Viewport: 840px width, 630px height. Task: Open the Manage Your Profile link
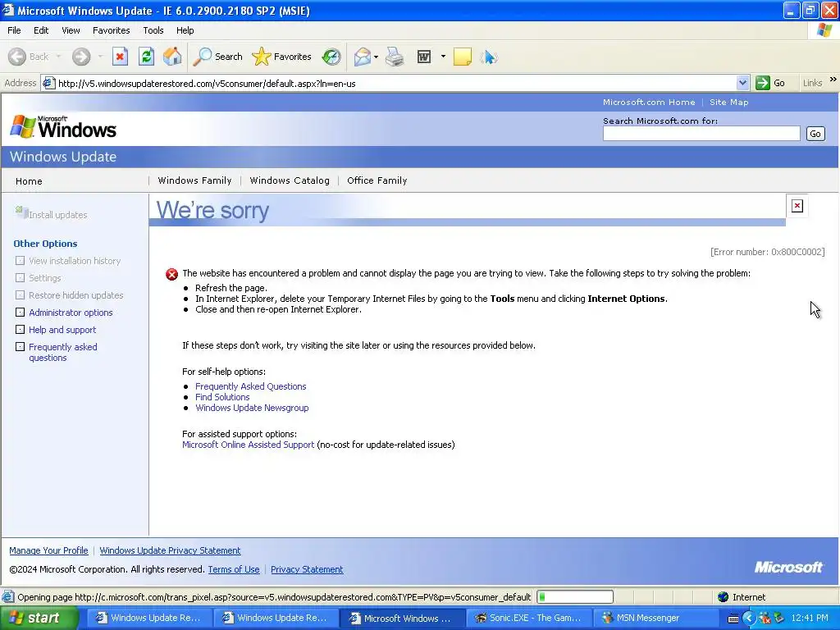[x=48, y=550]
